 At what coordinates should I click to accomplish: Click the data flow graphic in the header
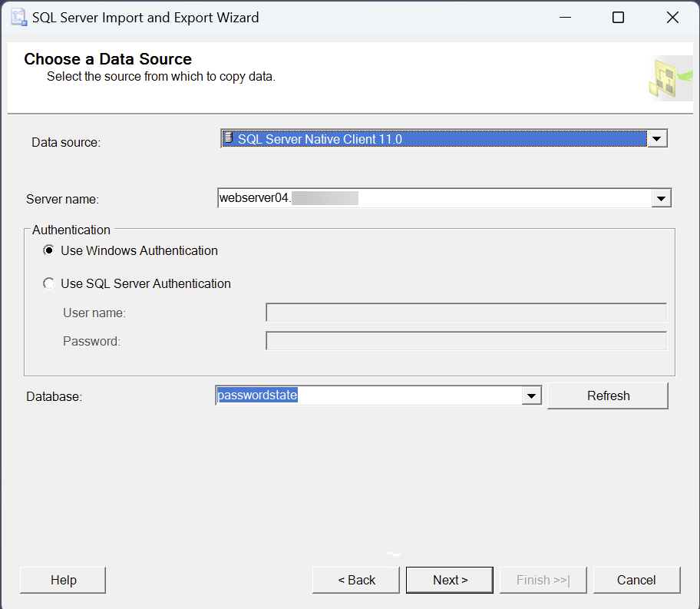[x=671, y=78]
